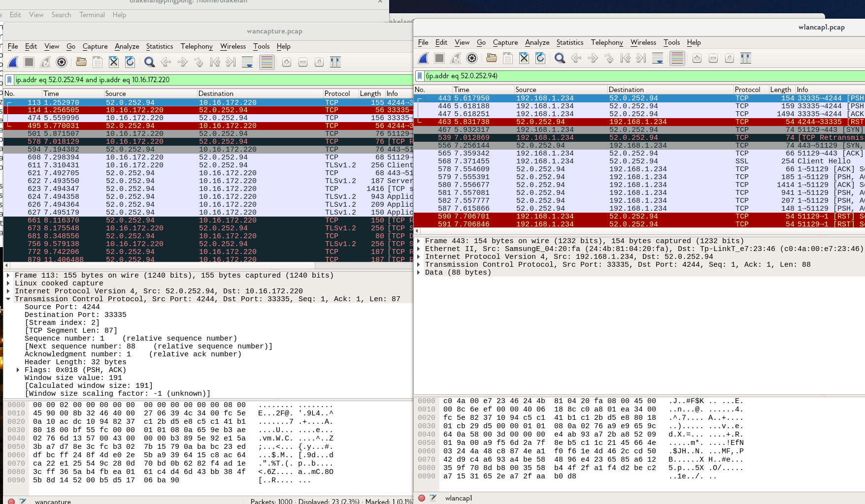Expand Frame 443 details
The height and width of the screenshot is (504, 865).
419,241
